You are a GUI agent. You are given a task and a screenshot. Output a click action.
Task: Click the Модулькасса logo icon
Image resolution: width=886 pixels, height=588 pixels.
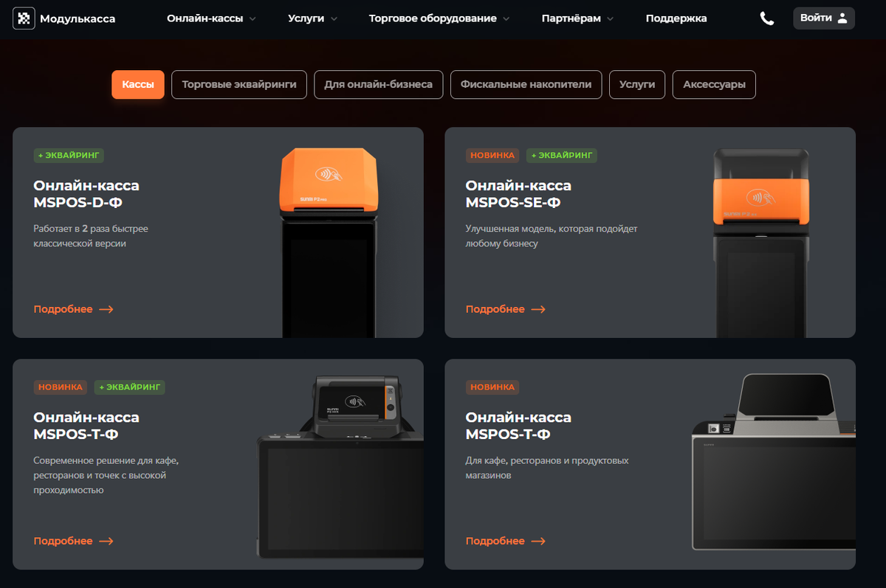[24, 18]
